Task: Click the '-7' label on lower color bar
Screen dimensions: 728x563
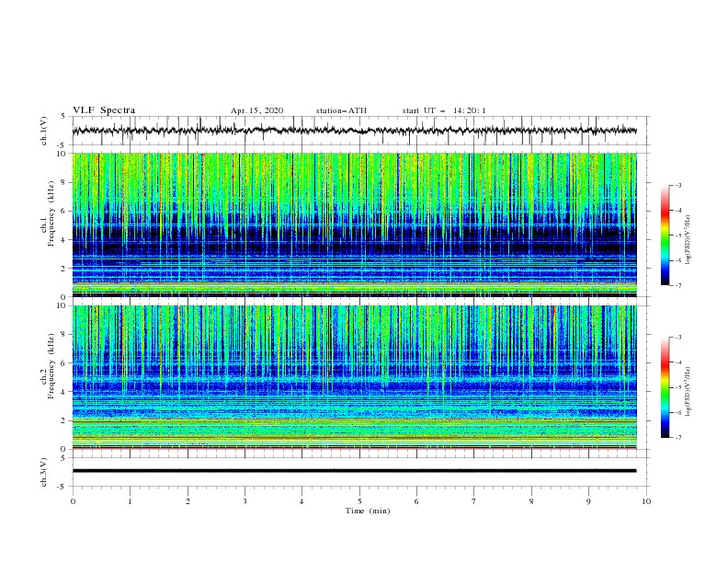Action: coord(677,438)
